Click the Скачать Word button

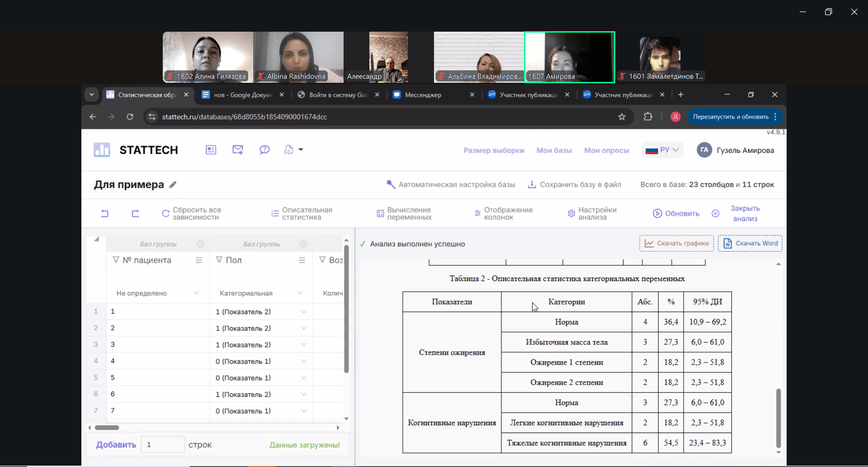click(750, 243)
